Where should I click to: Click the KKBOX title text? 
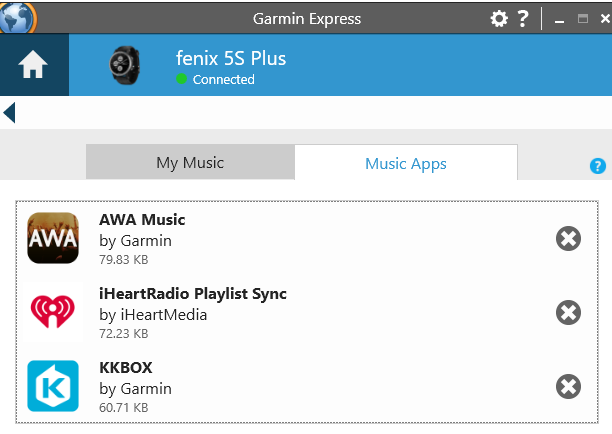(126, 368)
